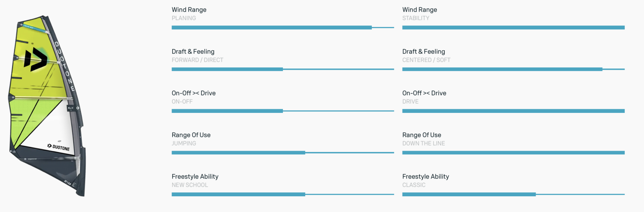Screen dimensions: 644x212
Task: Click the PLANING sublabel text
Action: pyautogui.click(x=184, y=18)
